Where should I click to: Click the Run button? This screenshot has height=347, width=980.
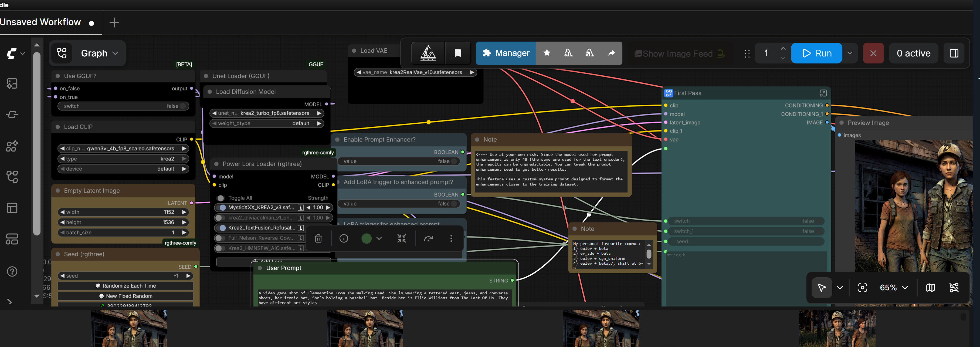[816, 53]
